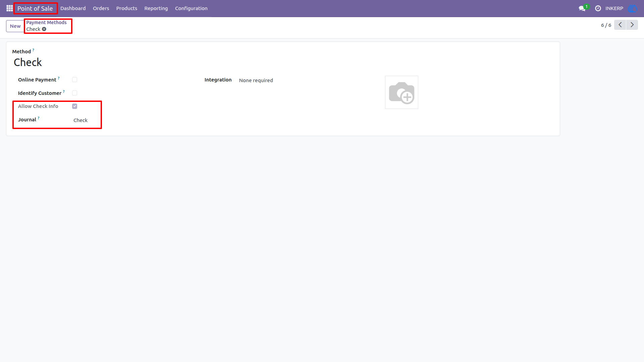Create a New payment method
644x362 pixels.
point(15,26)
